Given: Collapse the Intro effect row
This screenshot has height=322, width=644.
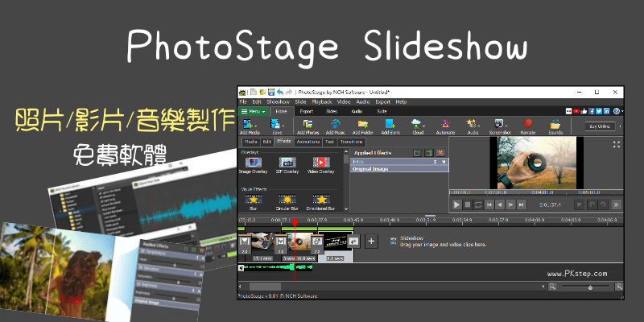Looking at the screenshot, I should coord(435,162).
